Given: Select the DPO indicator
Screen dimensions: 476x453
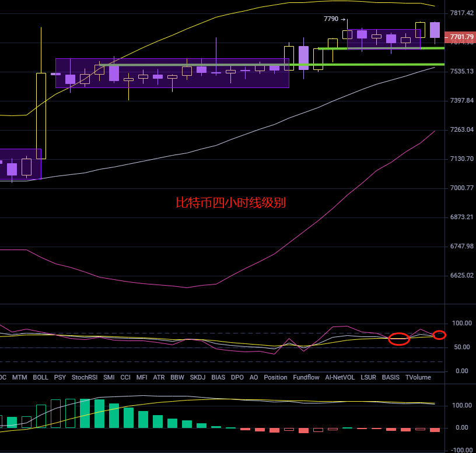Looking at the screenshot, I should pos(237,377).
